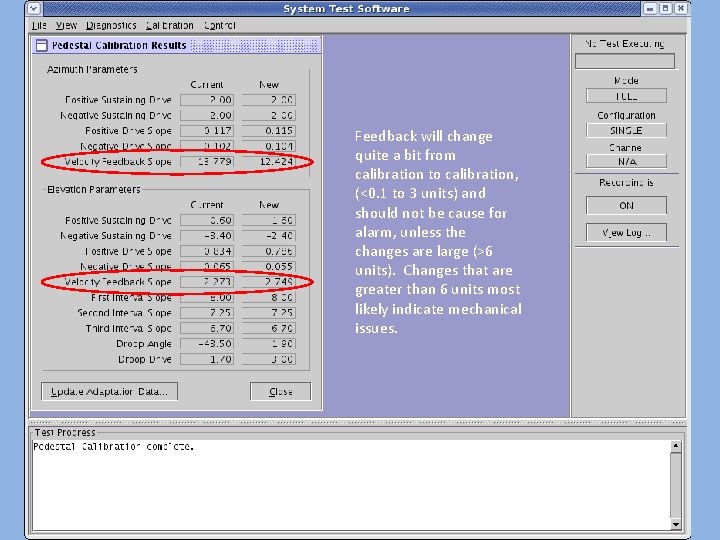Click Update Adaptation Data button
Viewport: 720px width, 540px height.
[109, 392]
